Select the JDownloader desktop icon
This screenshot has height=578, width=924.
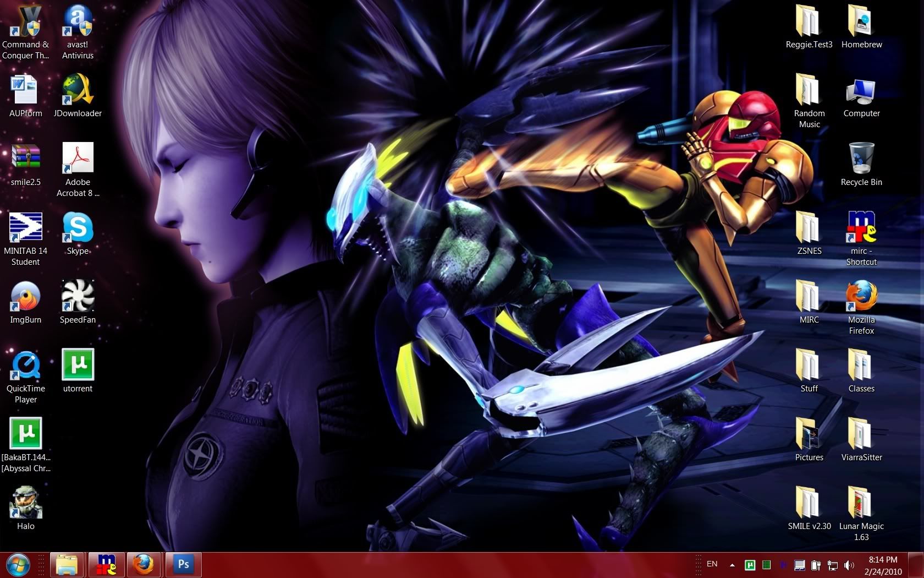[78, 90]
